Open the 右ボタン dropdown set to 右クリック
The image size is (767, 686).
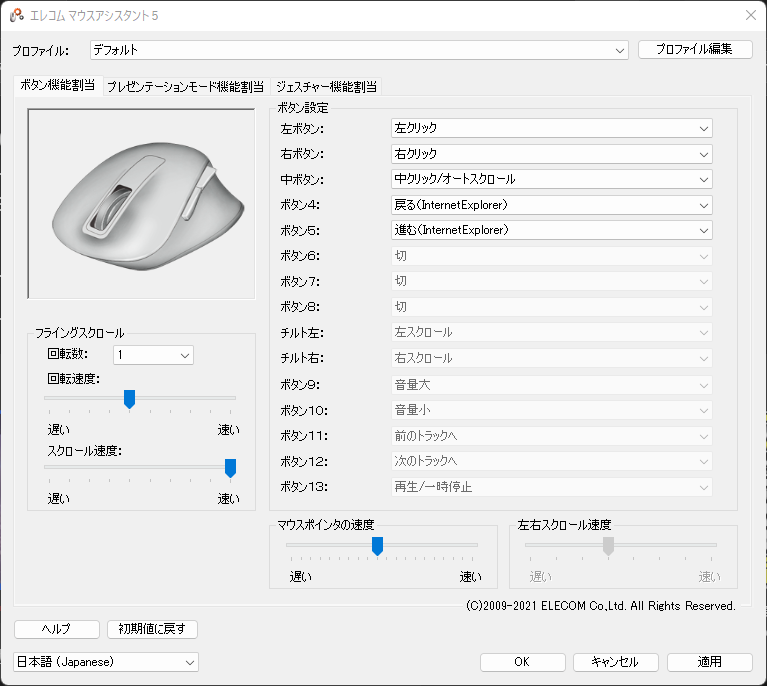click(552, 154)
